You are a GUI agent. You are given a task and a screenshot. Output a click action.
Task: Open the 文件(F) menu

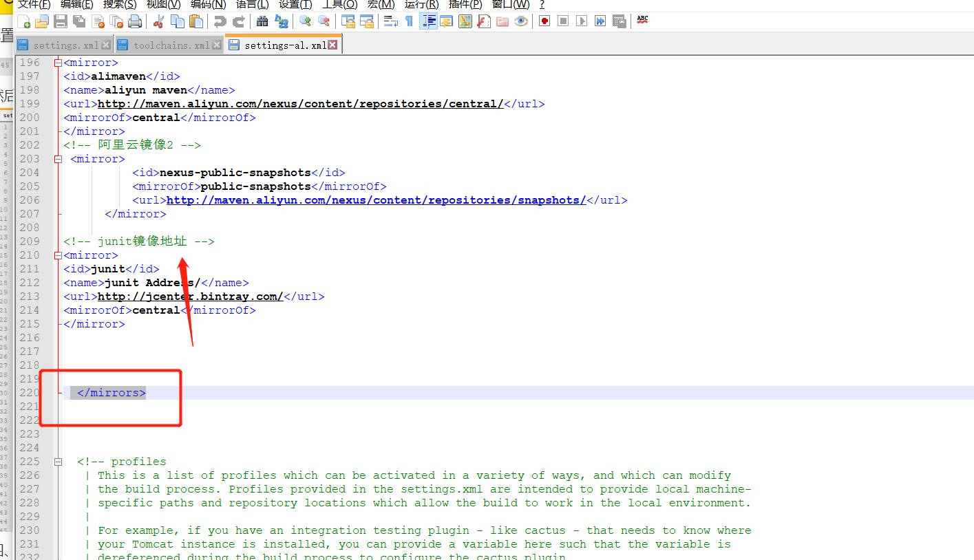coord(34,4)
